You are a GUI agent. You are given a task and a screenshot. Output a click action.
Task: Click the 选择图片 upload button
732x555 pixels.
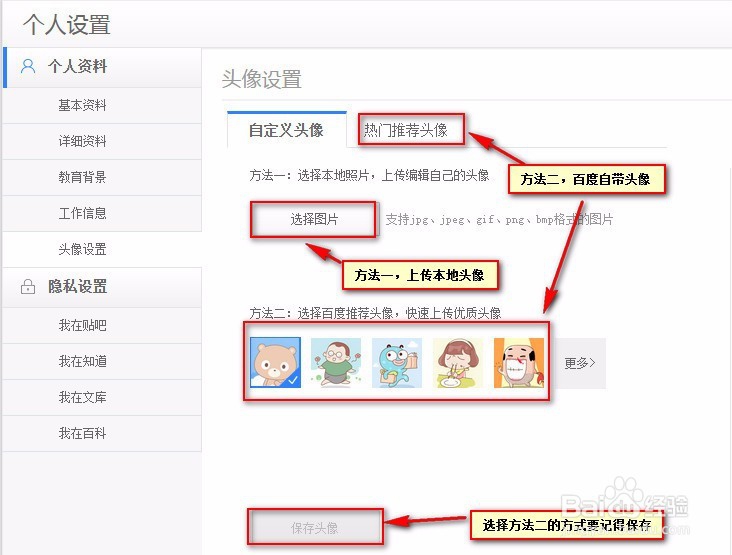pyautogui.click(x=314, y=219)
